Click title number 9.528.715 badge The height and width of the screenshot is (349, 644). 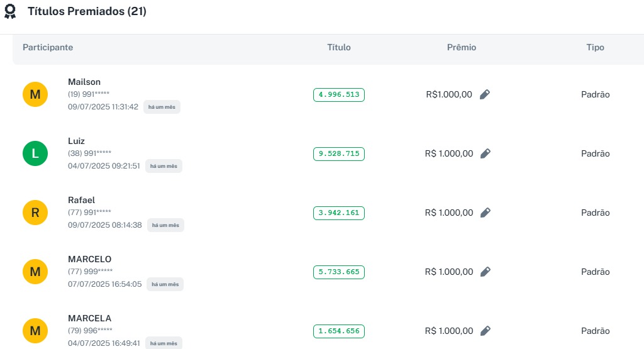point(339,154)
